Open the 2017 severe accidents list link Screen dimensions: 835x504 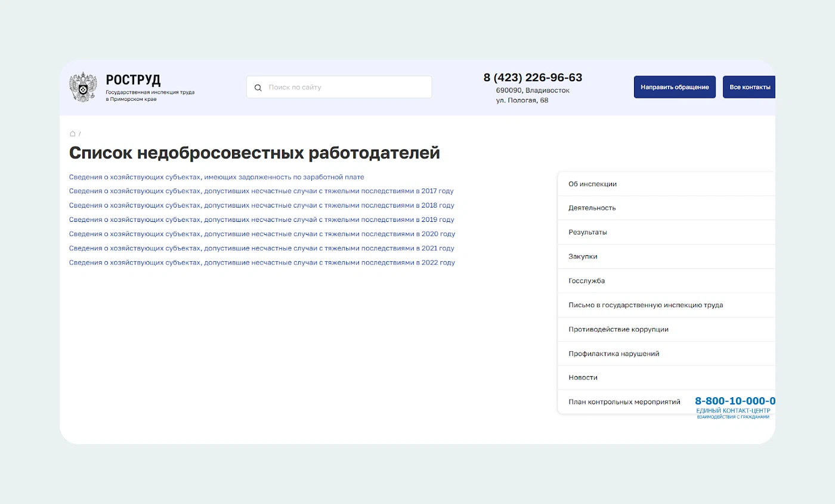tap(262, 191)
